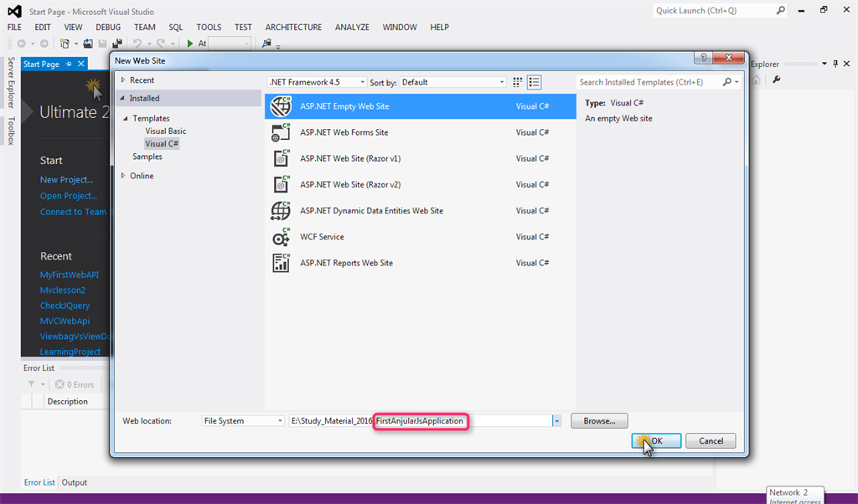Open the TEAM menu
Viewport: 858px width, 504px height.
click(144, 27)
